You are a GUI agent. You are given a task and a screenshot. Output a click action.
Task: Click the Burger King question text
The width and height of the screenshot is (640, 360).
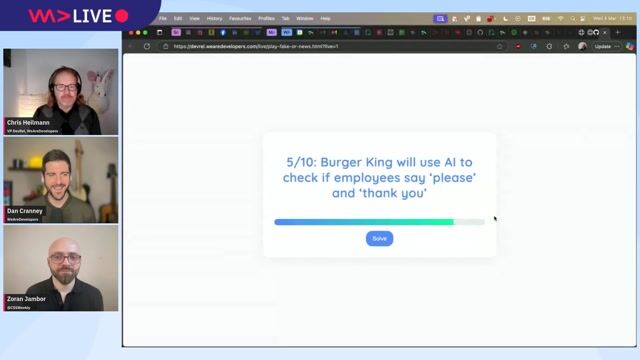coord(379,178)
